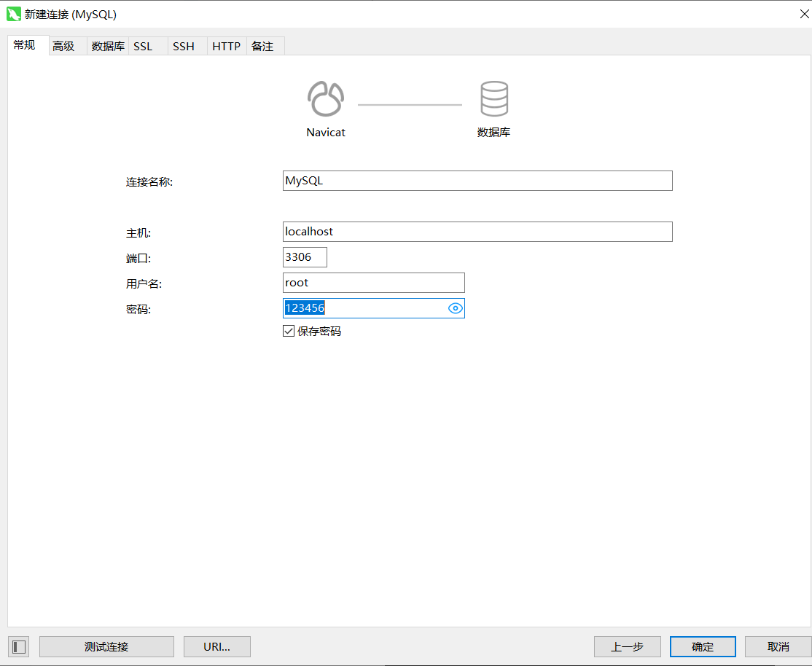This screenshot has width=812, height=666.
Task: Toggle password visibility eye icon
Action: pyautogui.click(x=455, y=308)
